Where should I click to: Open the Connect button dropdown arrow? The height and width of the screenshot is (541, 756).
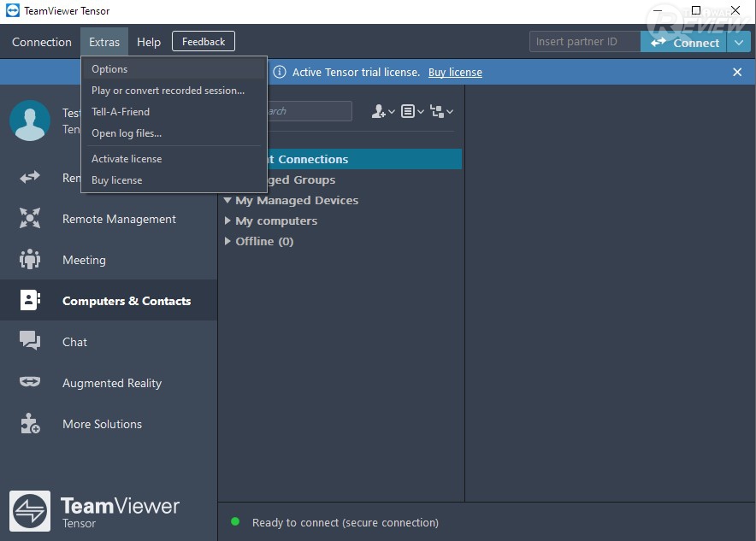[739, 43]
